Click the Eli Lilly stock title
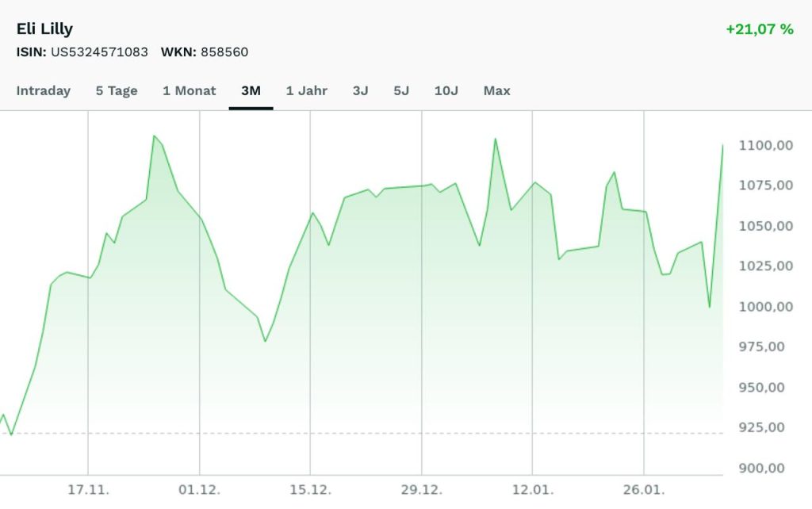The height and width of the screenshot is (509, 812). [x=44, y=29]
